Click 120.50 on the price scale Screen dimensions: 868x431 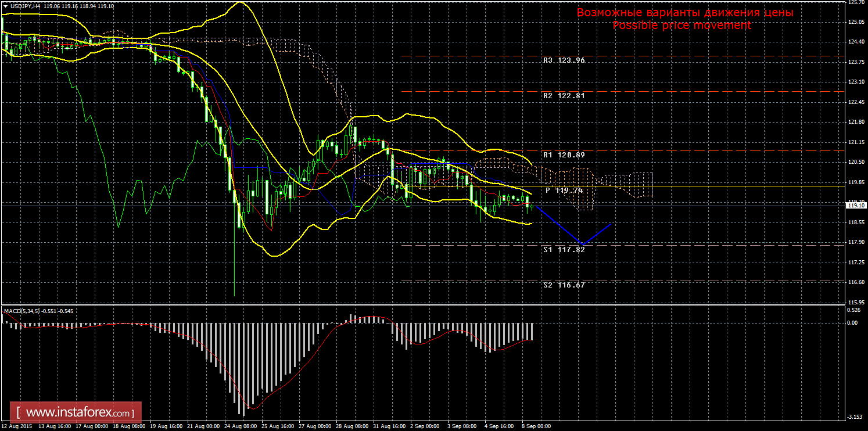click(856, 162)
